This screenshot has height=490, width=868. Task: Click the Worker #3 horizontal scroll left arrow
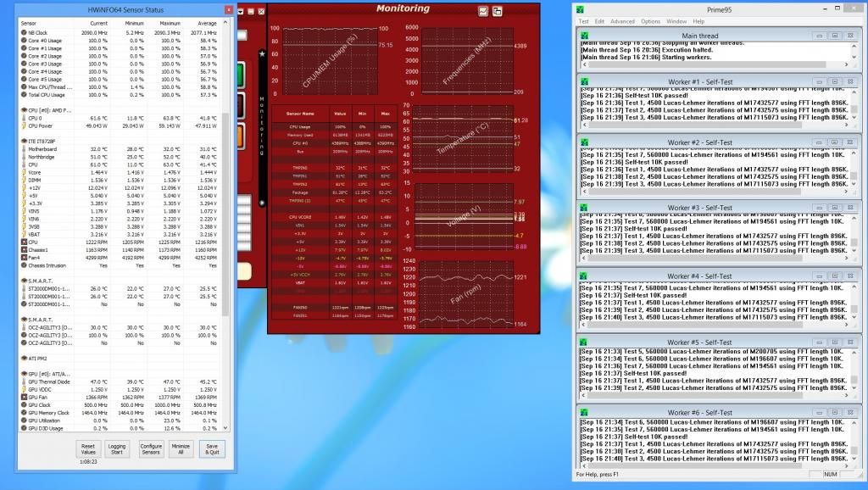(x=583, y=259)
